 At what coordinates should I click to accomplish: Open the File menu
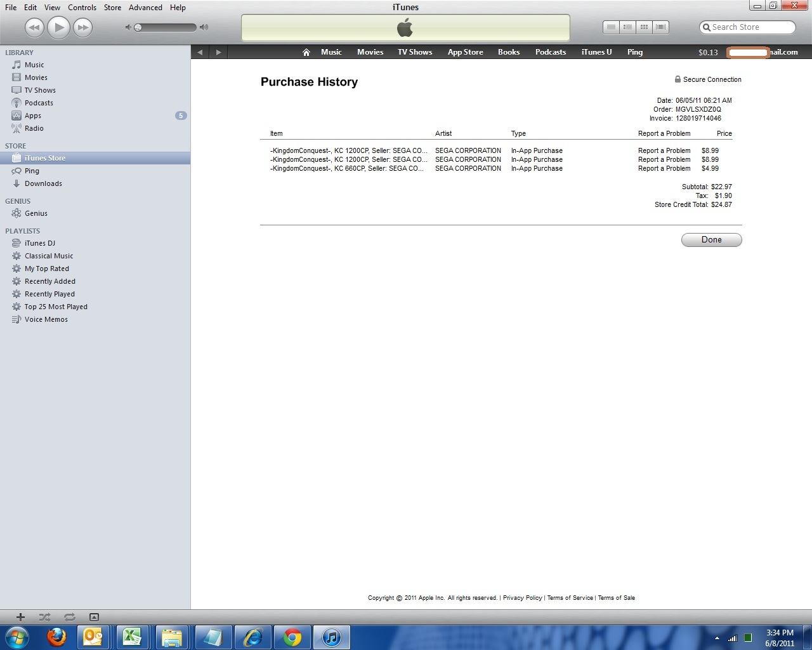(11, 8)
